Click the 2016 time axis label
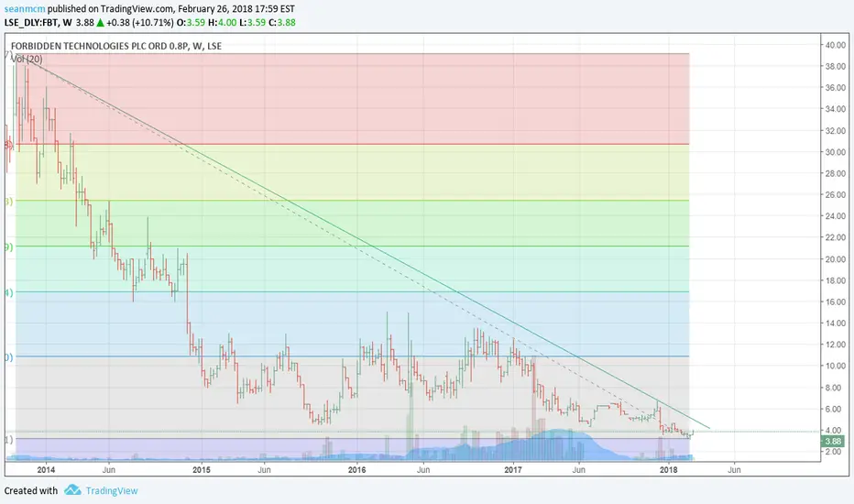Screen dimensions: 854x504 click(357, 469)
